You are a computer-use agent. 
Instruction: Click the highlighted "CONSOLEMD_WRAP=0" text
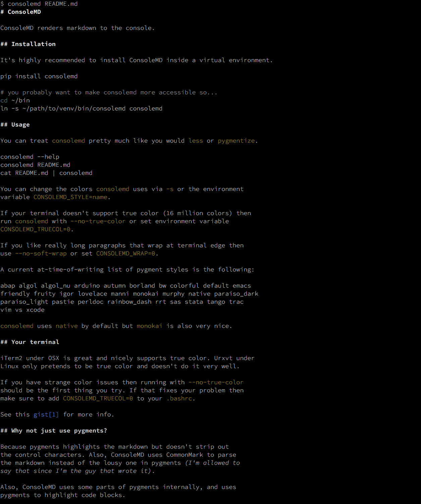pyautogui.click(x=126, y=253)
